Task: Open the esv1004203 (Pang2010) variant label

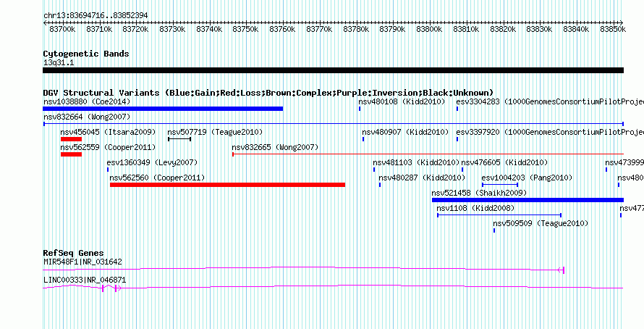Action: (527, 178)
